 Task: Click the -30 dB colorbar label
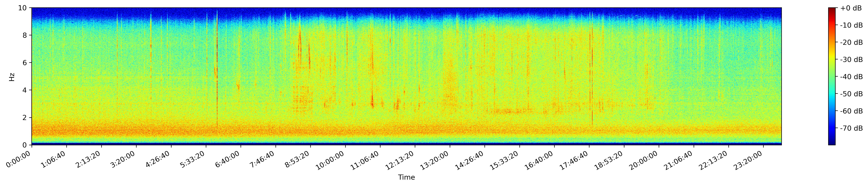[x=851, y=60]
